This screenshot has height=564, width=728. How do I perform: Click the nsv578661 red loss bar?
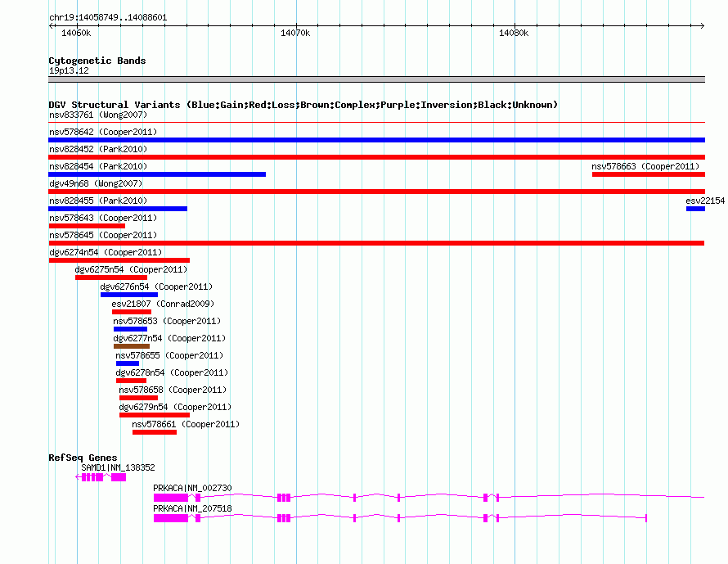point(155,432)
